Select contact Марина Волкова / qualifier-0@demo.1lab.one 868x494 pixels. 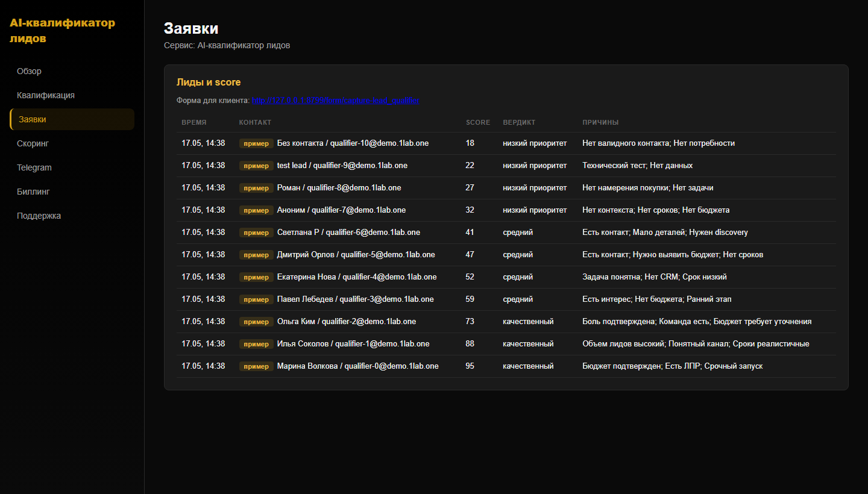click(357, 366)
